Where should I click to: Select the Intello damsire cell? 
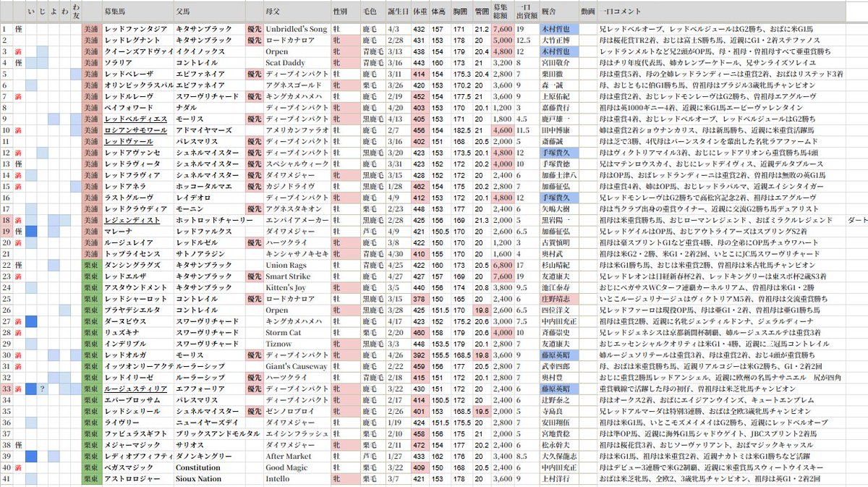click(x=278, y=478)
